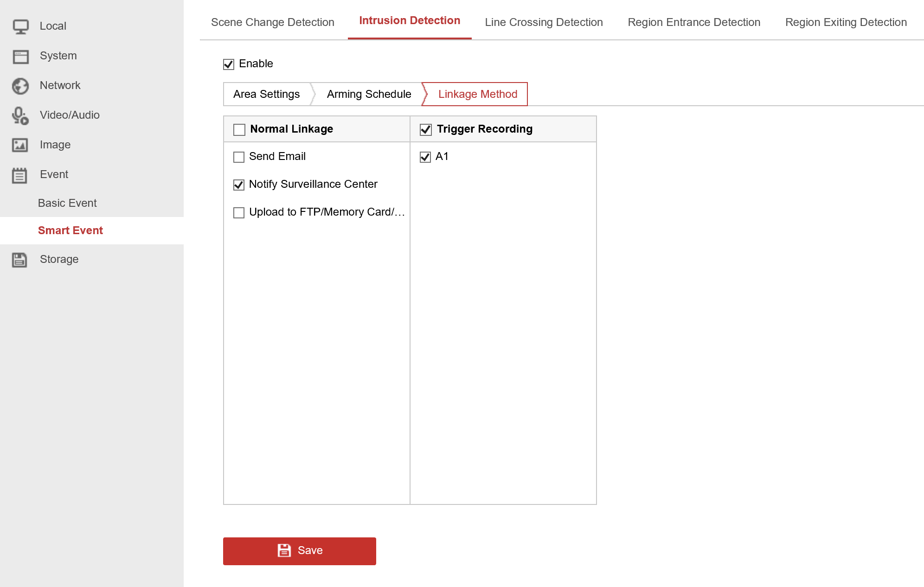Click the Storage floppy disk icon
The image size is (924, 587).
[x=19, y=260]
